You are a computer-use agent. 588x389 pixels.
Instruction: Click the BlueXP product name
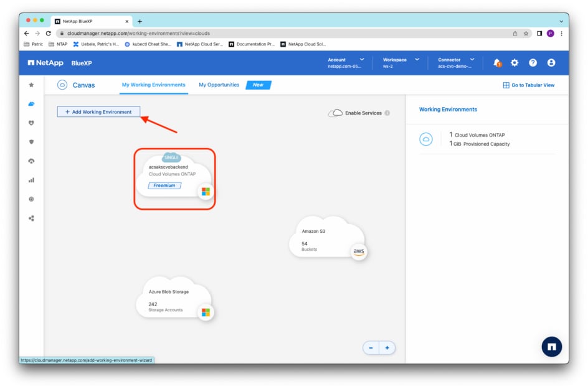[82, 63]
